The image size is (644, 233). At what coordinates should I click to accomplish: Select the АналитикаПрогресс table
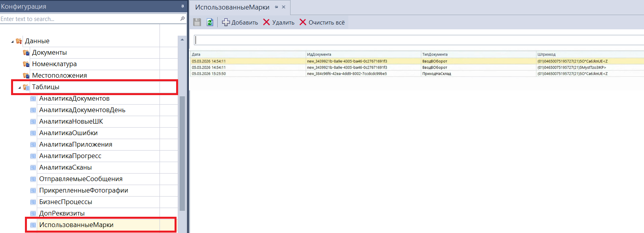tap(70, 156)
